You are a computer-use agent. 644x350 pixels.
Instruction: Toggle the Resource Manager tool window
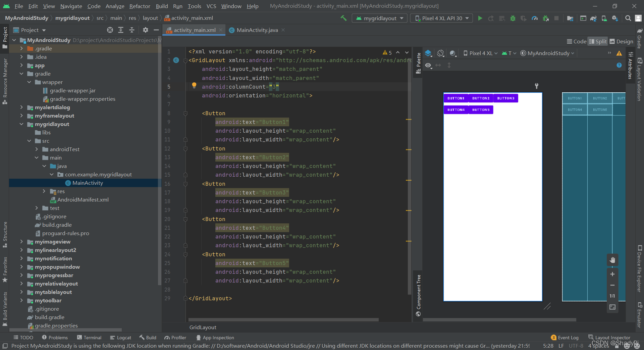(x=5, y=81)
